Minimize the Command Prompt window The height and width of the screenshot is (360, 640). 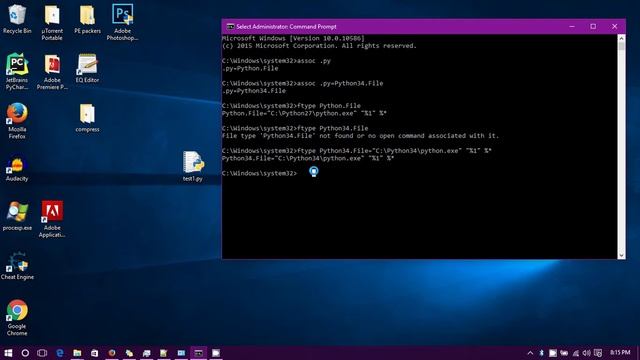click(572, 27)
